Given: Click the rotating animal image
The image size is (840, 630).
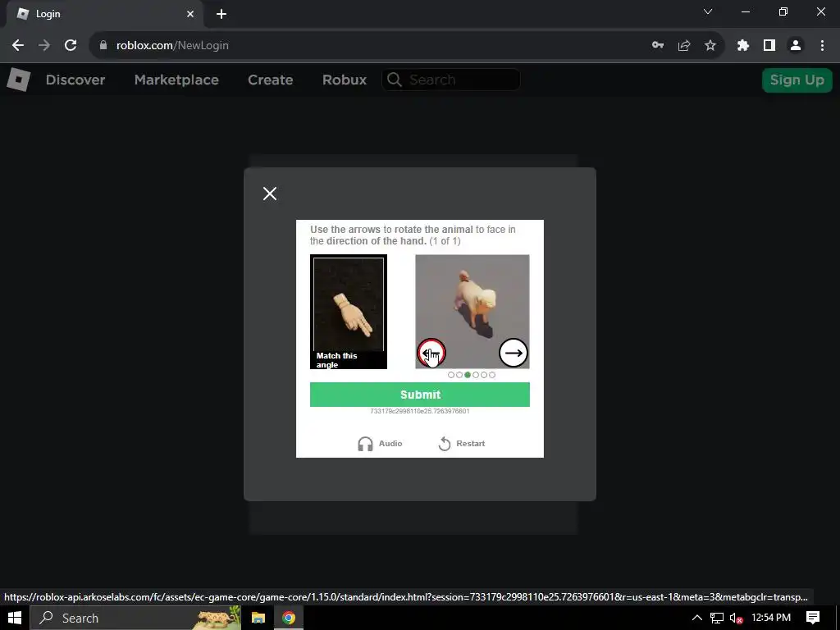Looking at the screenshot, I should [x=472, y=311].
